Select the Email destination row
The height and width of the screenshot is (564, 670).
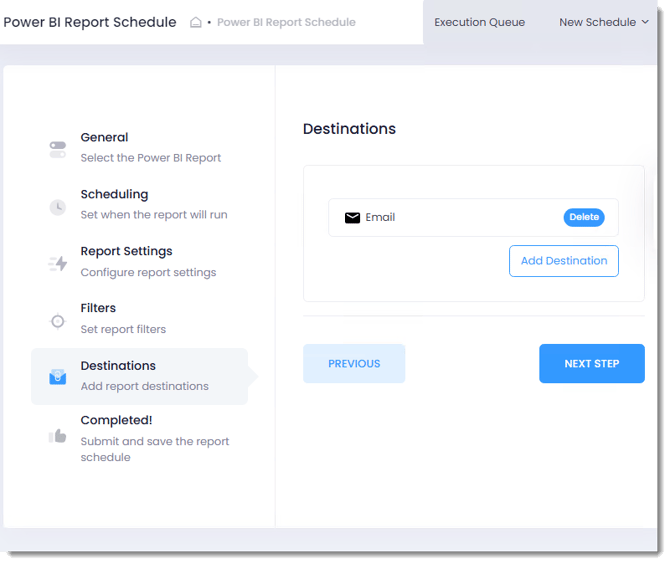(x=450, y=217)
